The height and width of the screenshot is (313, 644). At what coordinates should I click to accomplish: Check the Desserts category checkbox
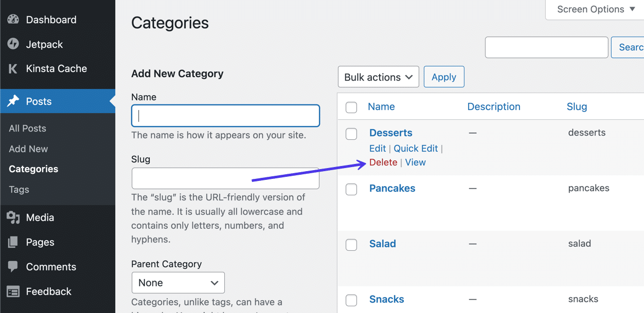pyautogui.click(x=351, y=134)
